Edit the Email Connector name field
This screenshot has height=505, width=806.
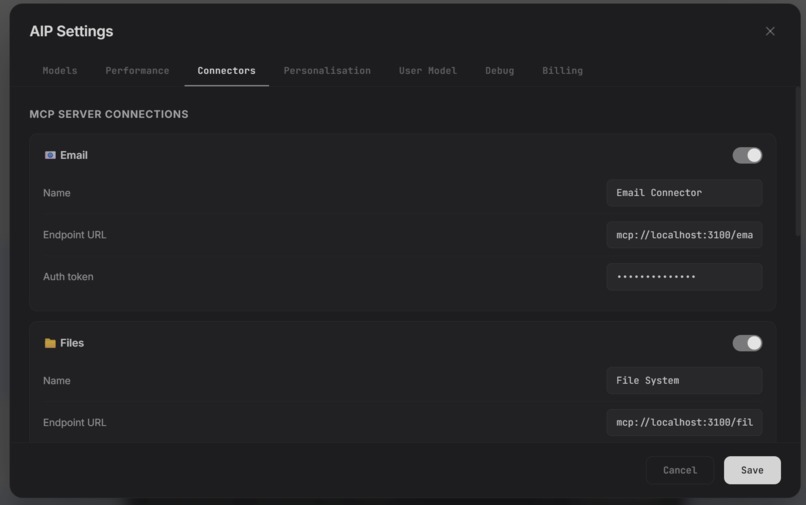(684, 193)
